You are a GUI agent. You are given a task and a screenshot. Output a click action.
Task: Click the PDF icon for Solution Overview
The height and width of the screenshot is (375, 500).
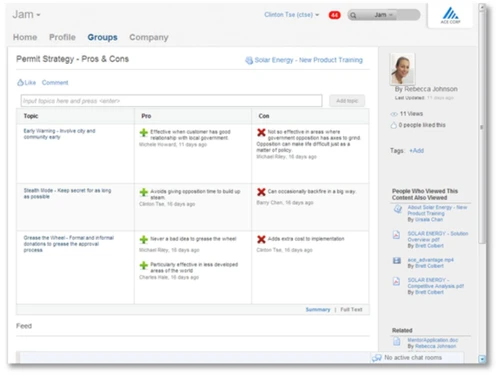(x=396, y=235)
